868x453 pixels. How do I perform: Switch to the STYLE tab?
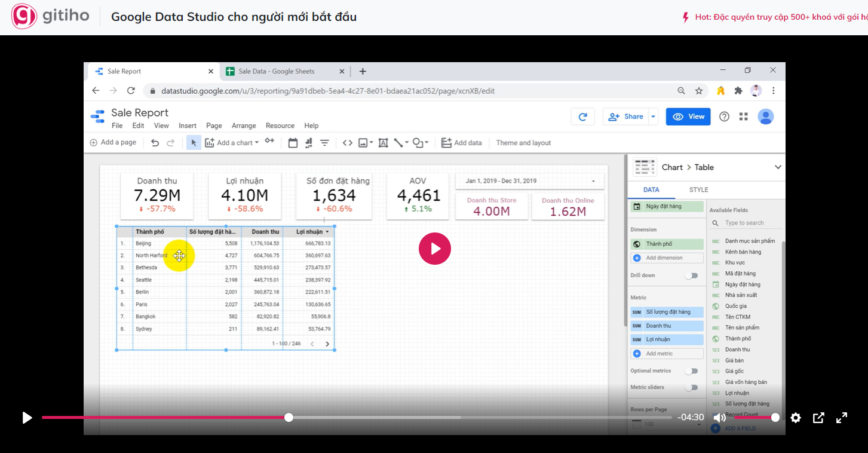click(x=699, y=190)
